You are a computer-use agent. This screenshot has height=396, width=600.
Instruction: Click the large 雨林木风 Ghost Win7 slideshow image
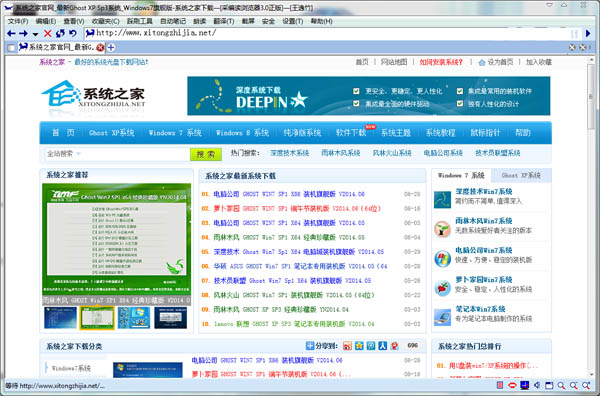(x=116, y=240)
